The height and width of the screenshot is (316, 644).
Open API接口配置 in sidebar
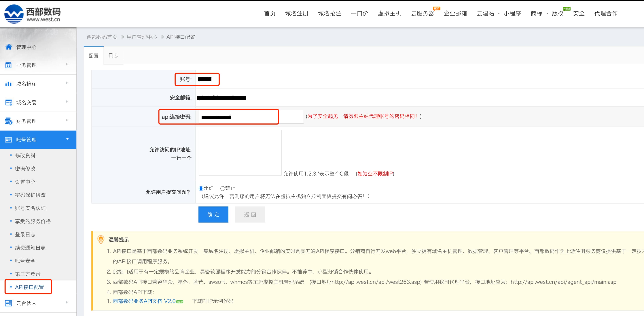[x=29, y=287]
